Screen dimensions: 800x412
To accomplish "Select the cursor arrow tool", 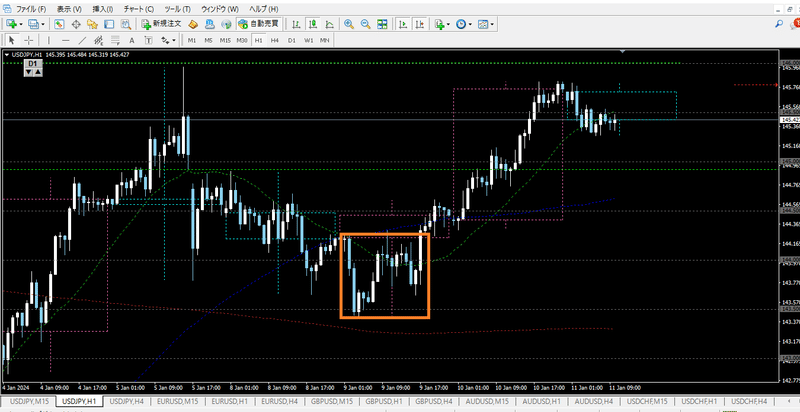I will pos(12,40).
